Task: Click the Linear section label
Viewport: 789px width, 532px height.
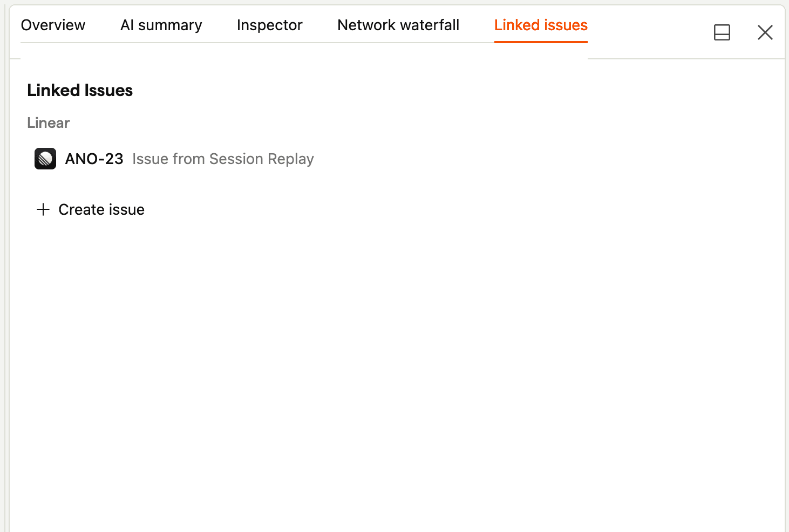Action: (x=48, y=123)
